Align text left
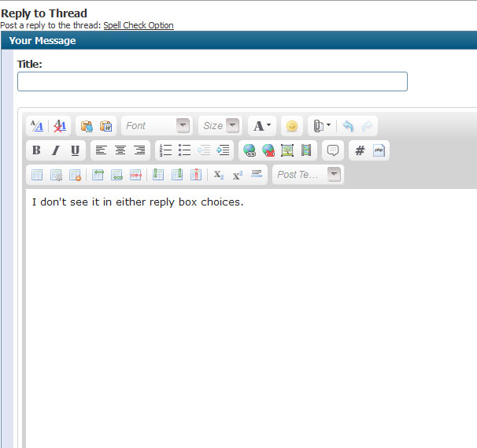477x448 pixels. pyautogui.click(x=101, y=150)
